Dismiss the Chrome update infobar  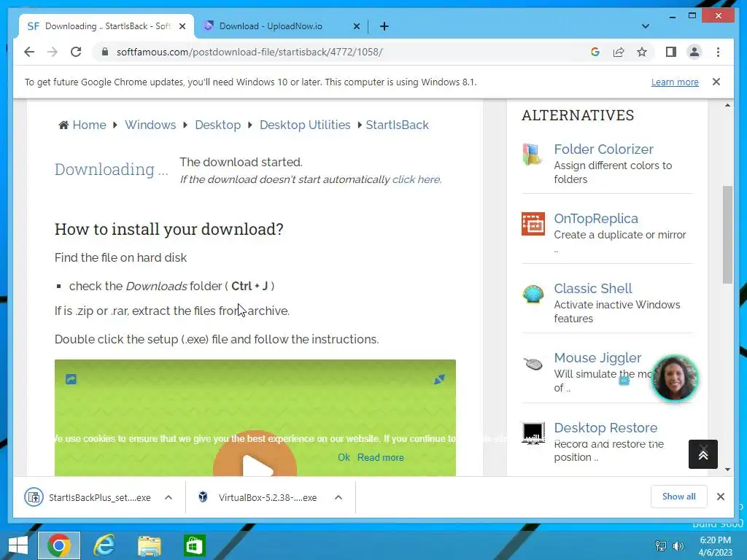pyautogui.click(x=716, y=82)
